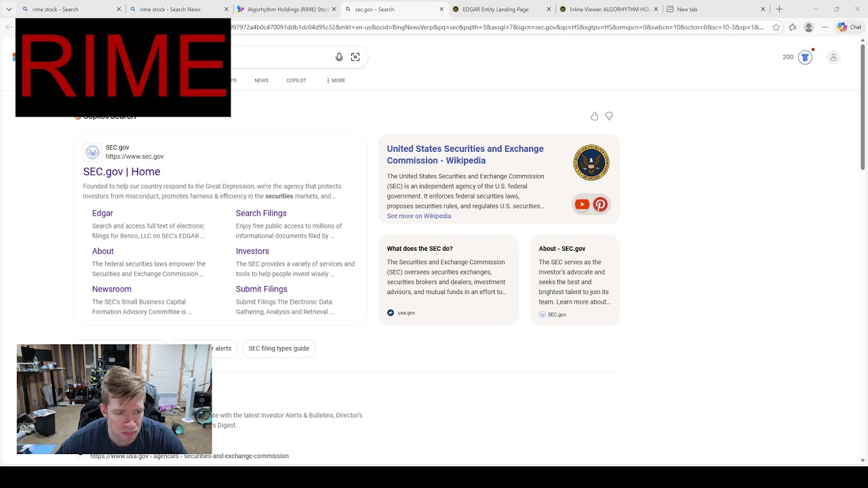This screenshot has width=868, height=488.
Task: Open the usa.gov securities-and-exchange-commission URL
Action: [189, 456]
